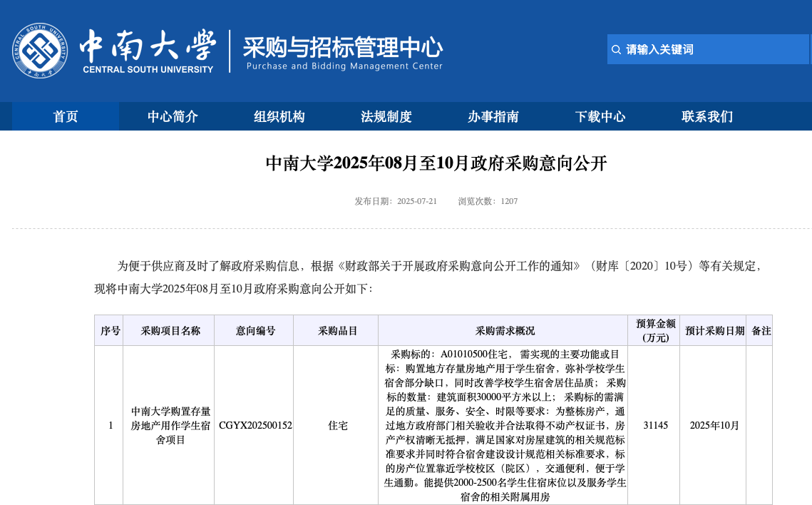
Task: Click the 采购与招标管理中心 header title
Action: (343, 48)
